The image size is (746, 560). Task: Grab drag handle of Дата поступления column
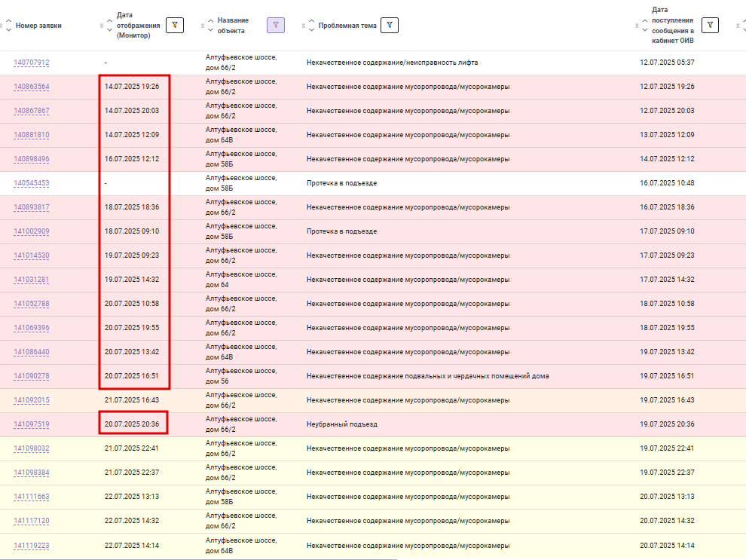click(637, 26)
